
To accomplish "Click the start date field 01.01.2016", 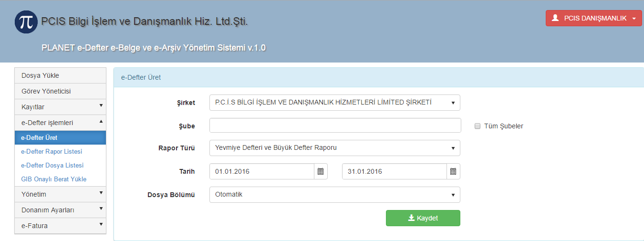I will coord(262,171).
